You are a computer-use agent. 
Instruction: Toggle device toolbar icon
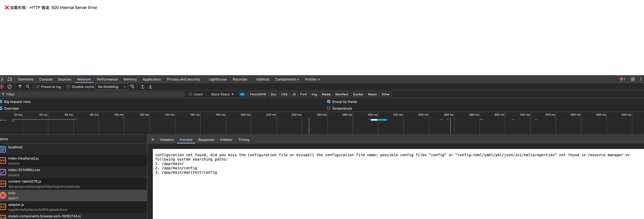pyautogui.click(x=10, y=79)
